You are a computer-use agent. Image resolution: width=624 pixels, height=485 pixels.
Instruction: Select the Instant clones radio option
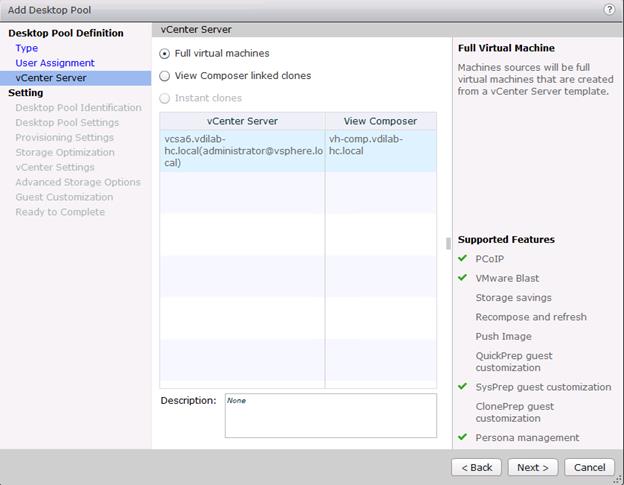[164, 98]
